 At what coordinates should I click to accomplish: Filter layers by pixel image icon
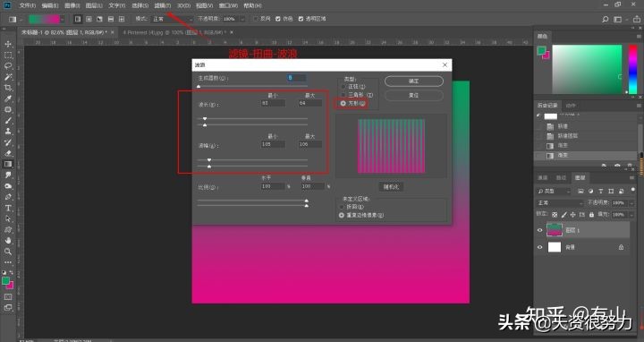pos(580,191)
